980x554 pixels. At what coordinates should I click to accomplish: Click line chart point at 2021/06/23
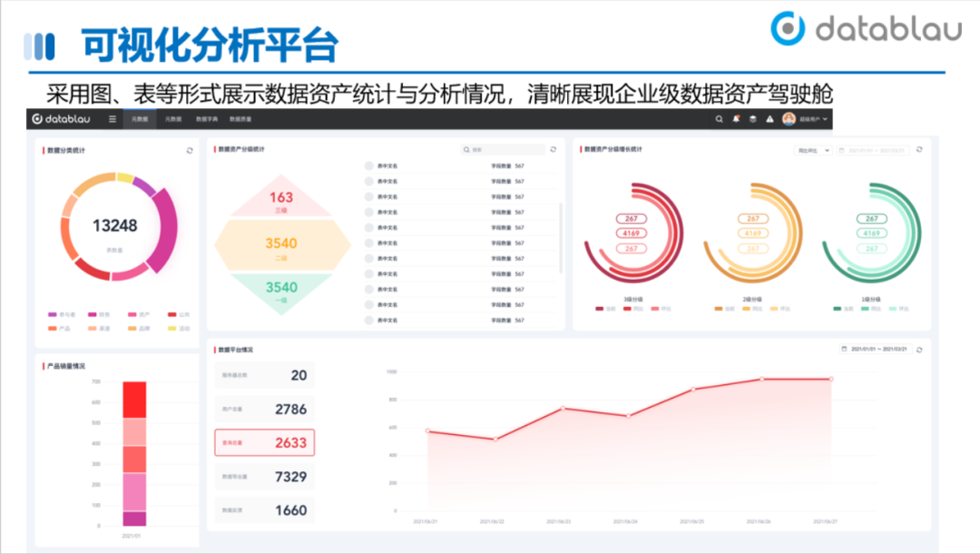pos(563,409)
